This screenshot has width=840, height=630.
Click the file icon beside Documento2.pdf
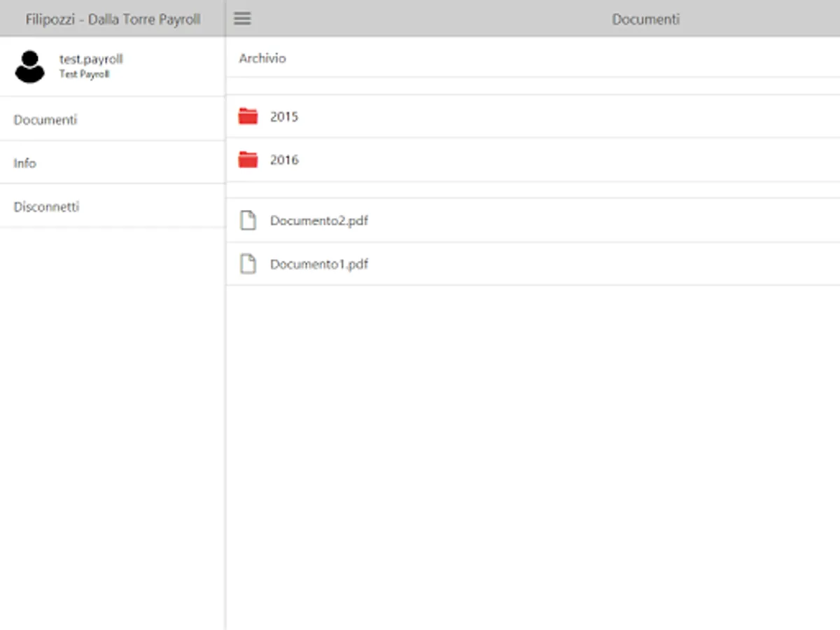pyautogui.click(x=248, y=220)
